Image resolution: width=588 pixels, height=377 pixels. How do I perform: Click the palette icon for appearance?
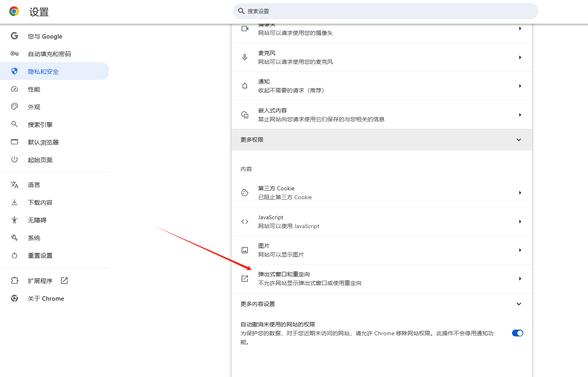coord(14,107)
